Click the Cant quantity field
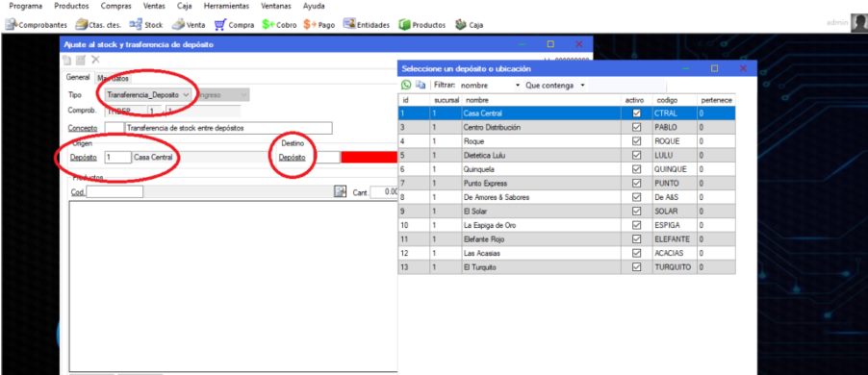 click(384, 192)
